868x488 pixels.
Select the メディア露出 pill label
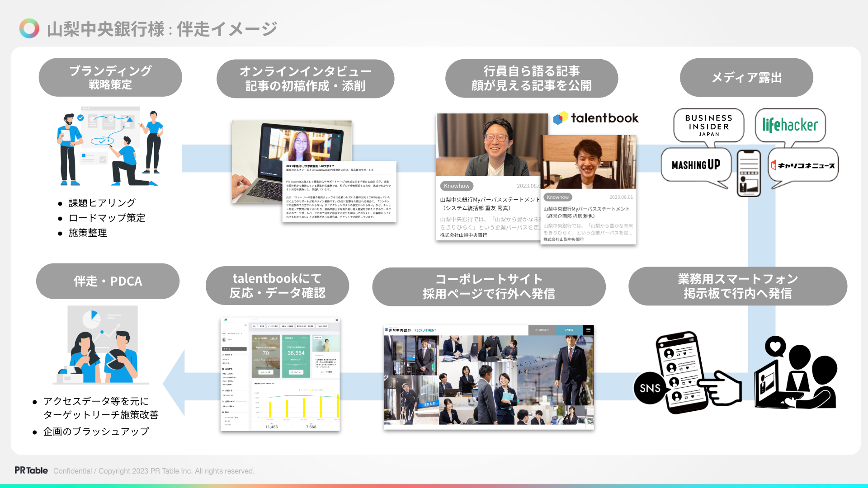(x=746, y=78)
